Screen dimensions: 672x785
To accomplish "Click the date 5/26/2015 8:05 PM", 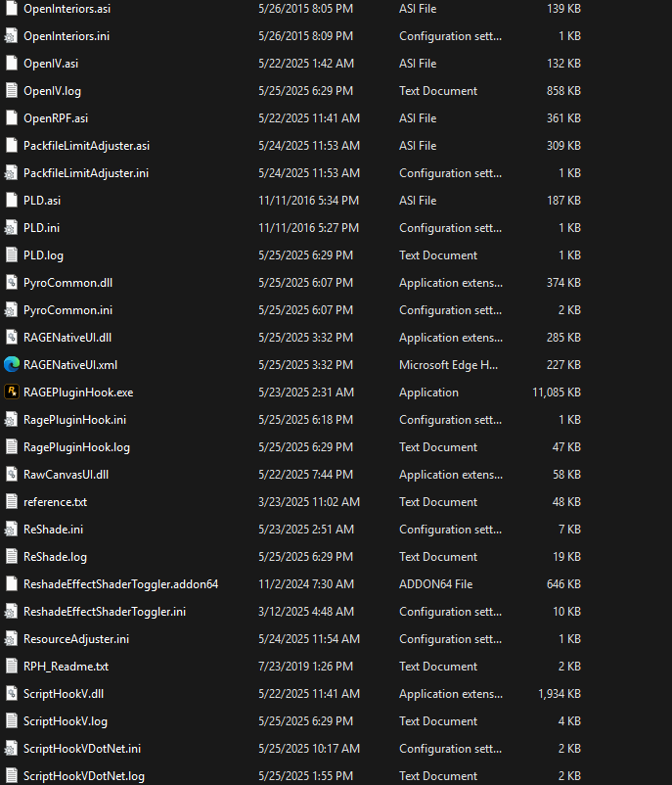I will (306, 9).
